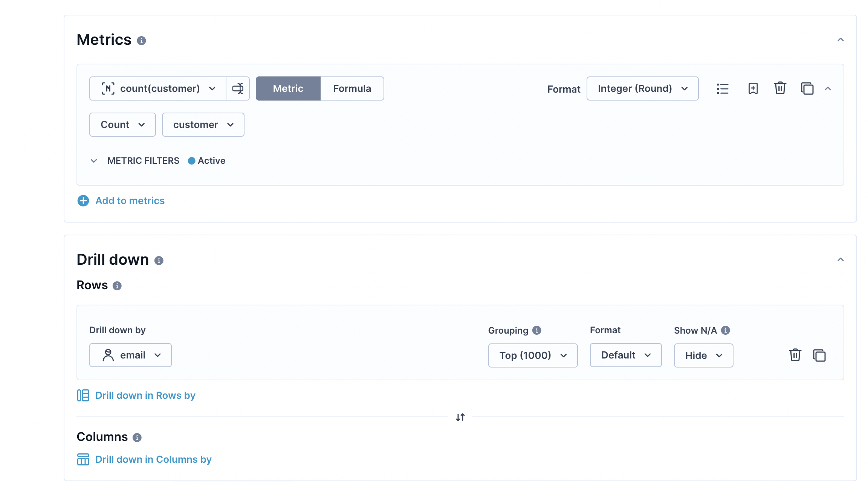Expand the METRIC FILTERS section
Image resolution: width=868 pixels, height=482 pixels.
pyautogui.click(x=94, y=161)
